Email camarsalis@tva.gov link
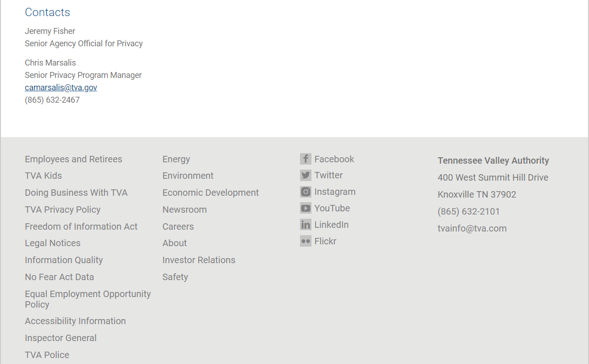The image size is (589, 364). tap(61, 88)
